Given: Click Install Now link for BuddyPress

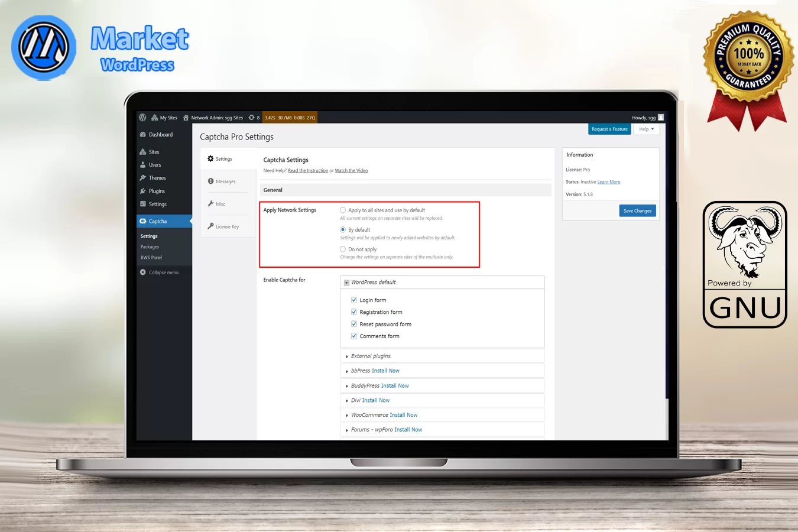Looking at the screenshot, I should [395, 385].
